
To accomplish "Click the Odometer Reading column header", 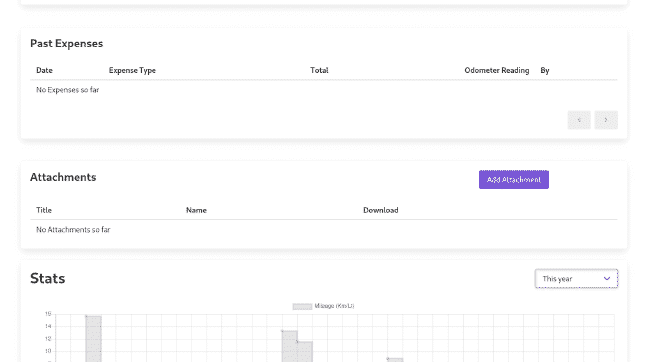I will point(497,70).
